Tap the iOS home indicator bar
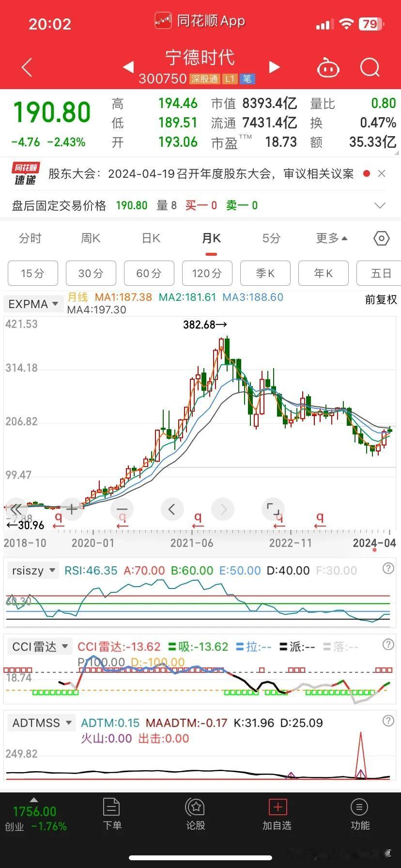The width and height of the screenshot is (401, 868). [x=200, y=858]
